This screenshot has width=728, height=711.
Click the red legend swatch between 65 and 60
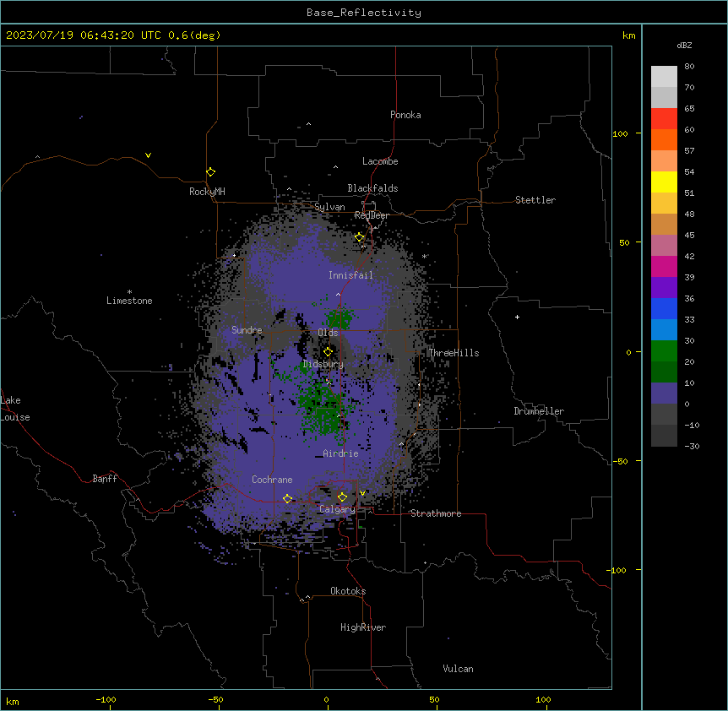coord(664,119)
